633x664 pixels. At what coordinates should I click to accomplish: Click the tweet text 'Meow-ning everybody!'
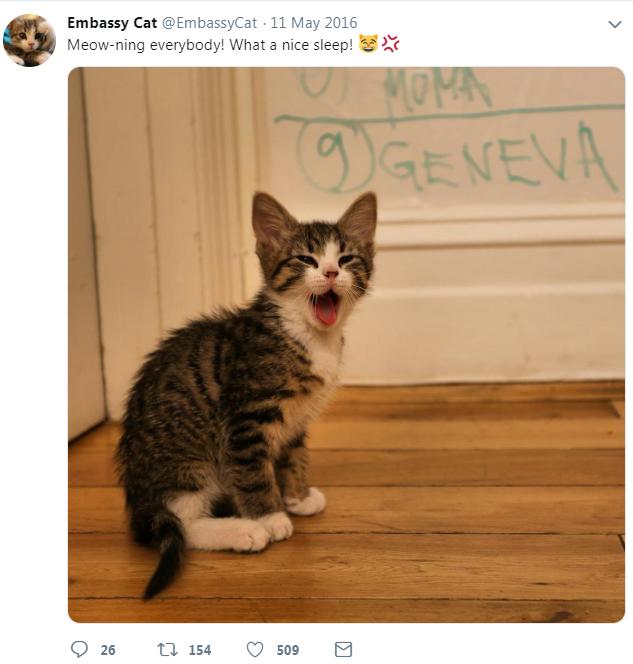coord(146,45)
